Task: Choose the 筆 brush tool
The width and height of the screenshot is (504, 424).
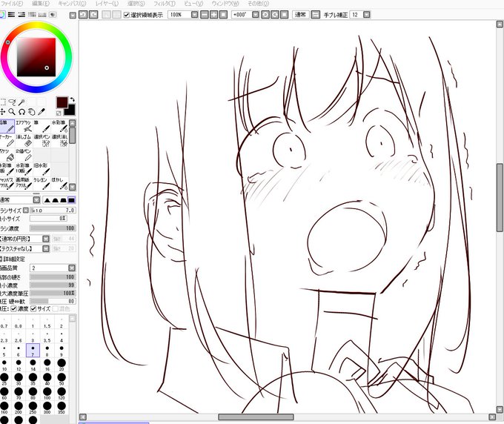Action: click(42, 126)
